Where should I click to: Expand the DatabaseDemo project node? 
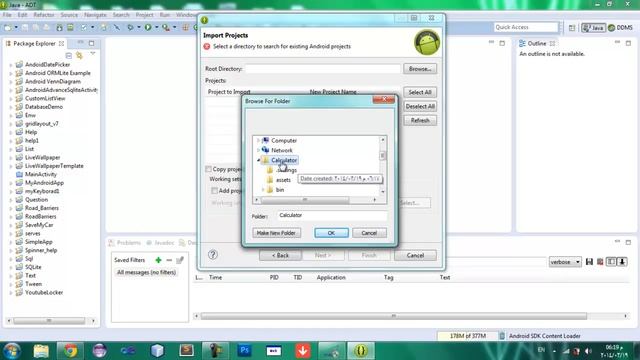click(x=11, y=107)
